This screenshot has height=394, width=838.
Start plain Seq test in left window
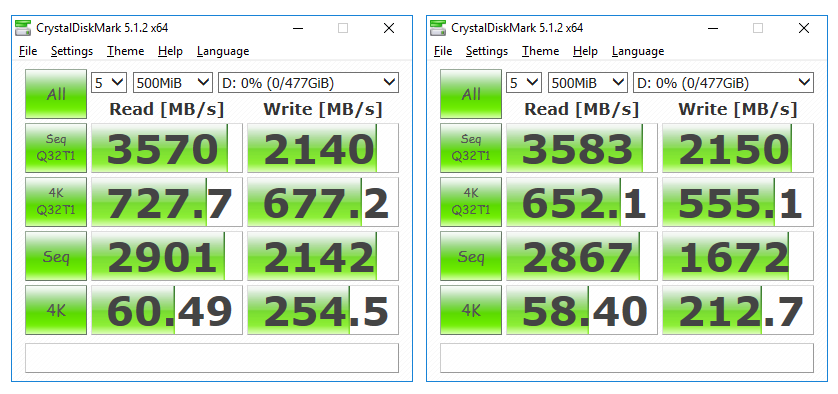pos(56,256)
